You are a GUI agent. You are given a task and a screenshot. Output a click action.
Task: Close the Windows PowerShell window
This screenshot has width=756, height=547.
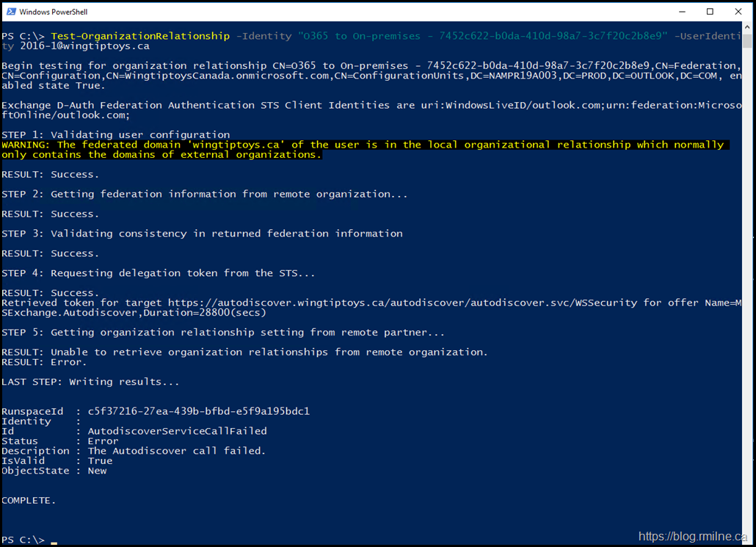738,12
